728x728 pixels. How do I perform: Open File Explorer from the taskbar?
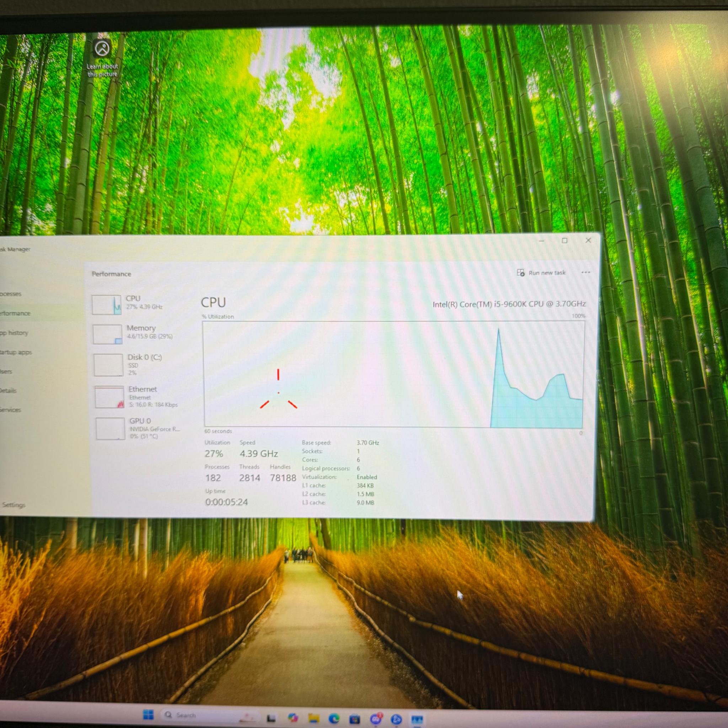(x=314, y=718)
